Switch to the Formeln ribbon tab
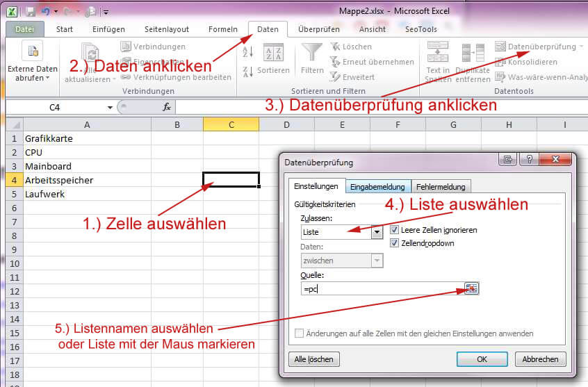Image resolution: width=588 pixels, height=387 pixels. point(222,29)
